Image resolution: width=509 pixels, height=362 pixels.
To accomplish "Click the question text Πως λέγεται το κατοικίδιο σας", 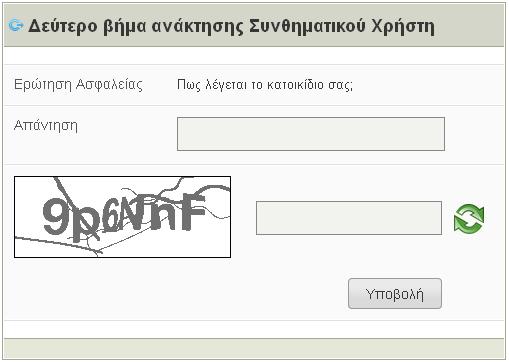I will [265, 85].
